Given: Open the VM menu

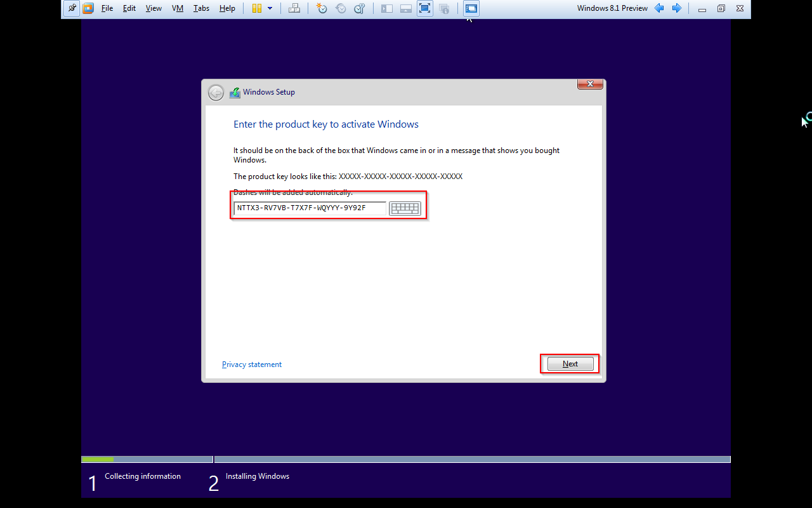Looking at the screenshot, I should coord(178,8).
